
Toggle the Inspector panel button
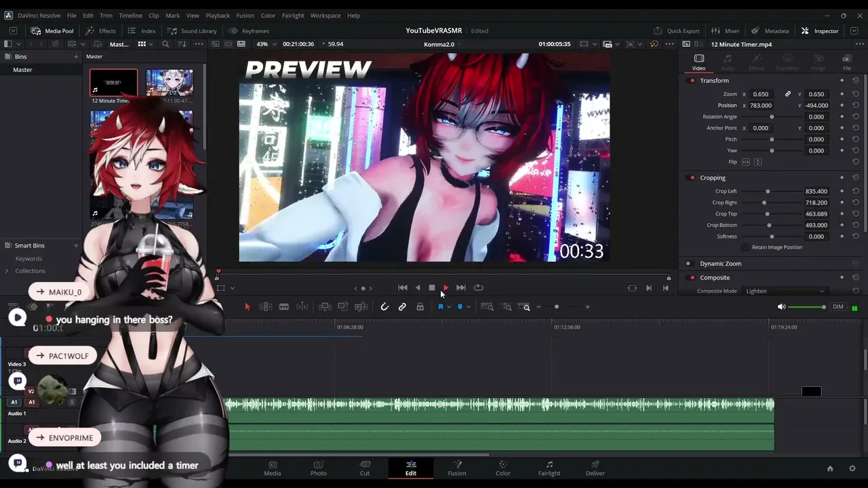click(x=820, y=30)
